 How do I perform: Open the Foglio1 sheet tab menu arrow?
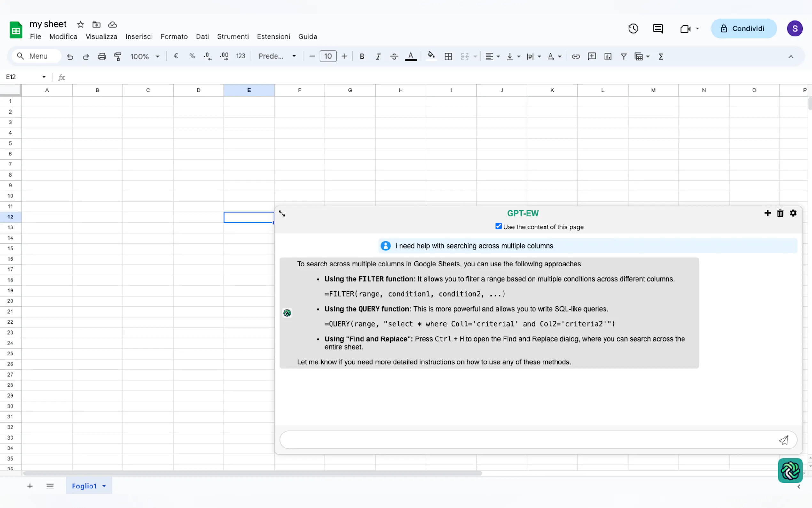coord(104,486)
